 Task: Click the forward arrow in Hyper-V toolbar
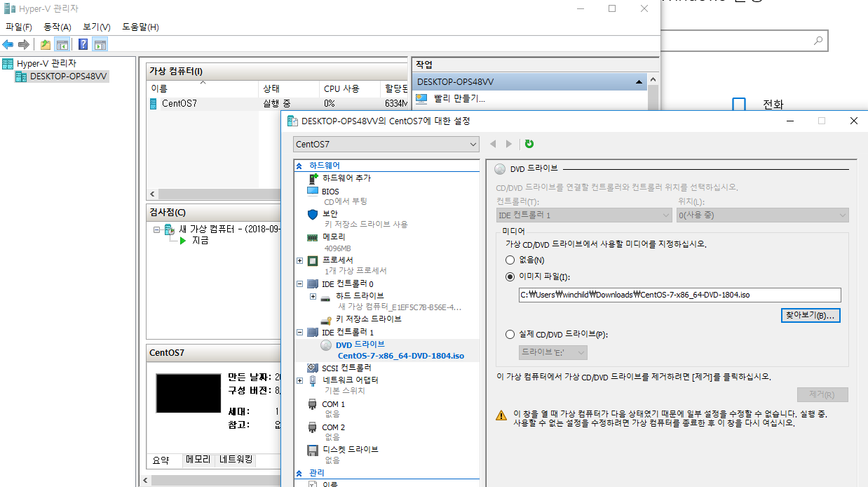click(x=24, y=45)
